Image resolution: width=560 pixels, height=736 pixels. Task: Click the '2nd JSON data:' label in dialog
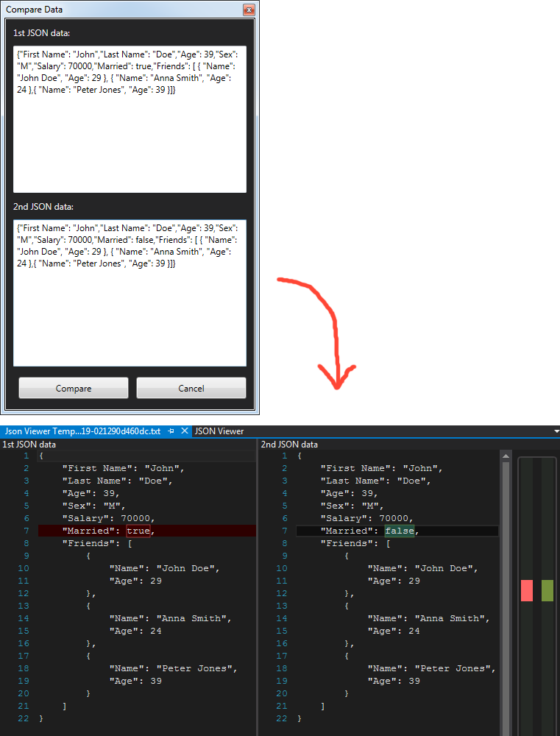tap(43, 207)
